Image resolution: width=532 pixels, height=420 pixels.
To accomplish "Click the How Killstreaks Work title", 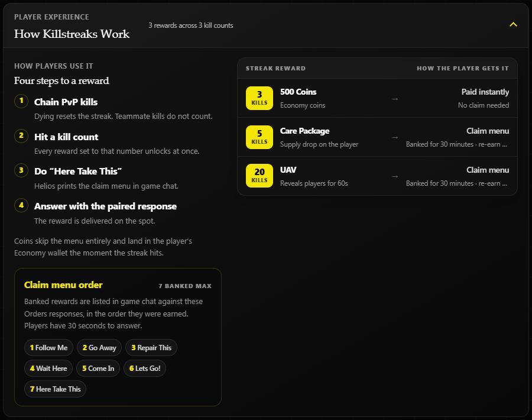I will tap(72, 34).
